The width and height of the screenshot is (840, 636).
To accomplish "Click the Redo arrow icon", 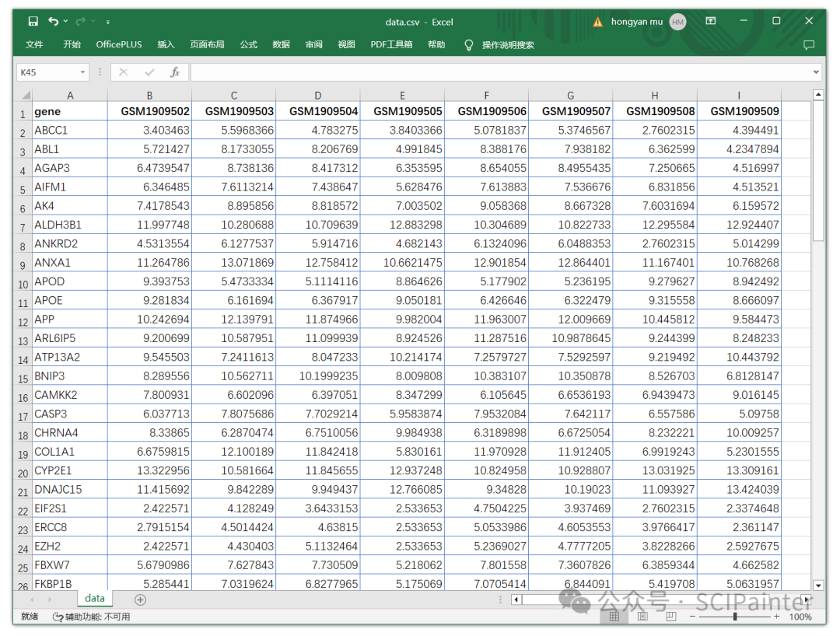I will [80, 22].
